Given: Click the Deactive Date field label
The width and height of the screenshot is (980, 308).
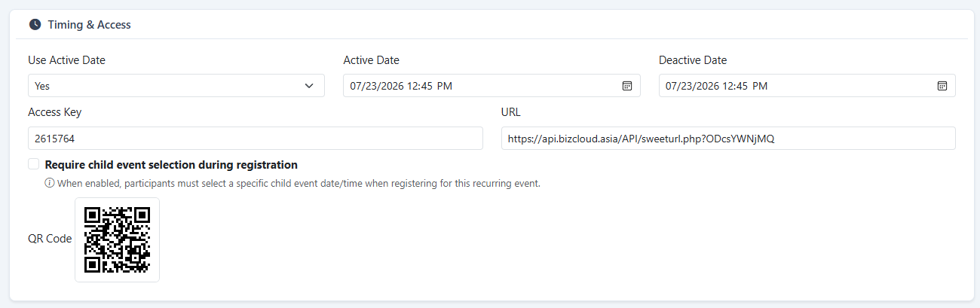Looking at the screenshot, I should 693,60.
